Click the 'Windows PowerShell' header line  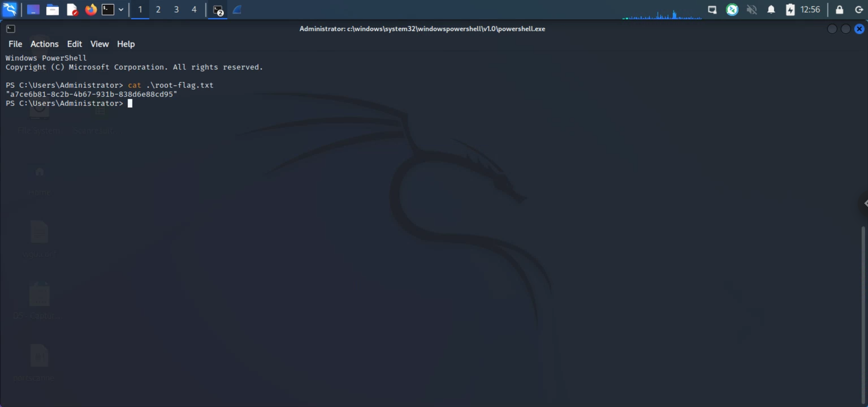point(46,58)
